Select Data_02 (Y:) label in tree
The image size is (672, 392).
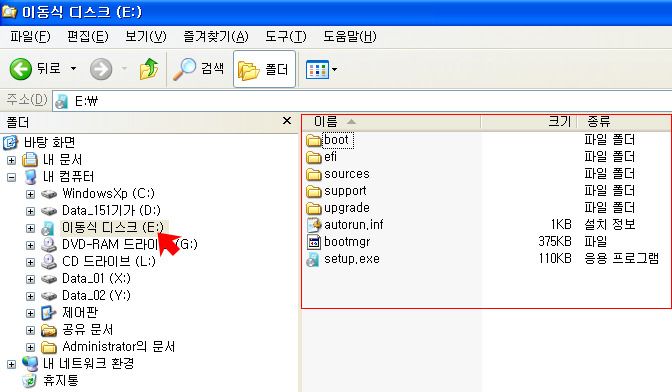pos(96,296)
